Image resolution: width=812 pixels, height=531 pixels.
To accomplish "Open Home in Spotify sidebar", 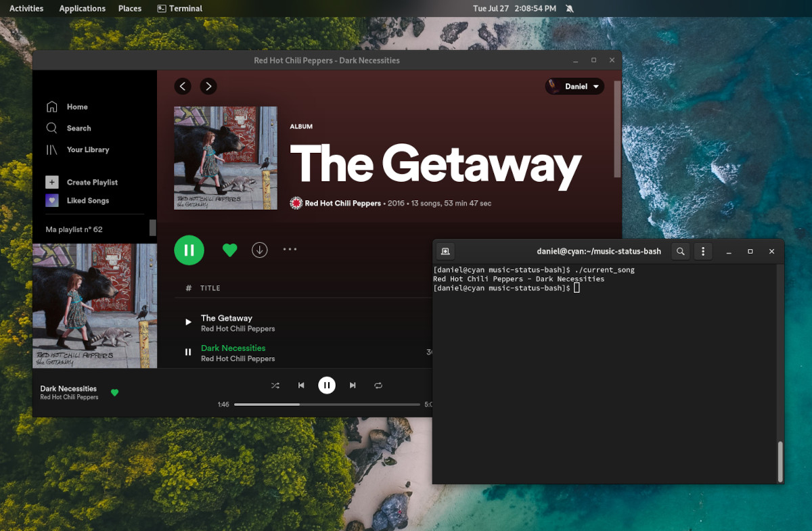I will pyautogui.click(x=76, y=107).
